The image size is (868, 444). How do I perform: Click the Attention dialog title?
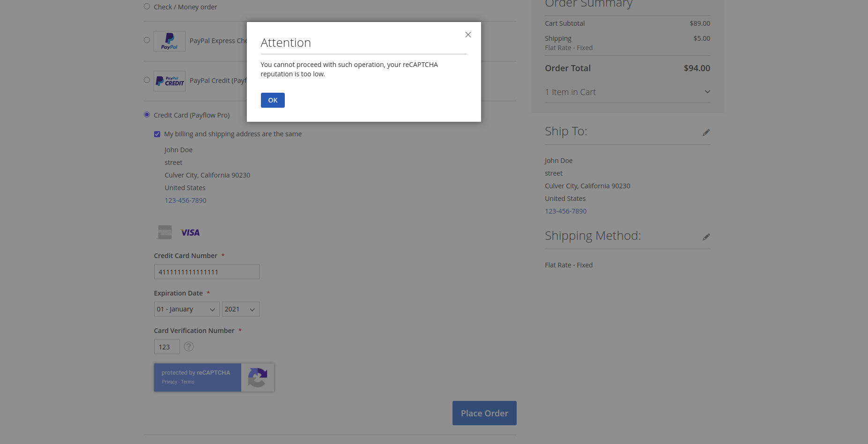click(286, 43)
